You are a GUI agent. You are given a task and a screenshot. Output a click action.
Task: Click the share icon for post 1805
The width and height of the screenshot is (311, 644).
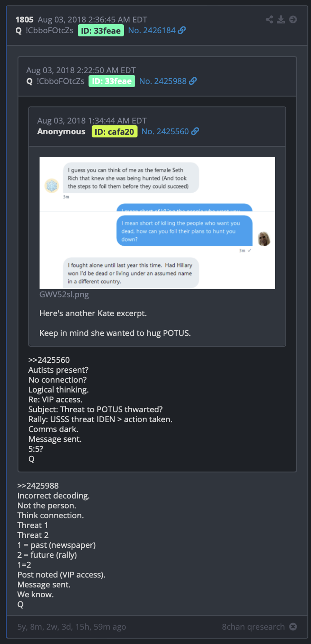(270, 19)
